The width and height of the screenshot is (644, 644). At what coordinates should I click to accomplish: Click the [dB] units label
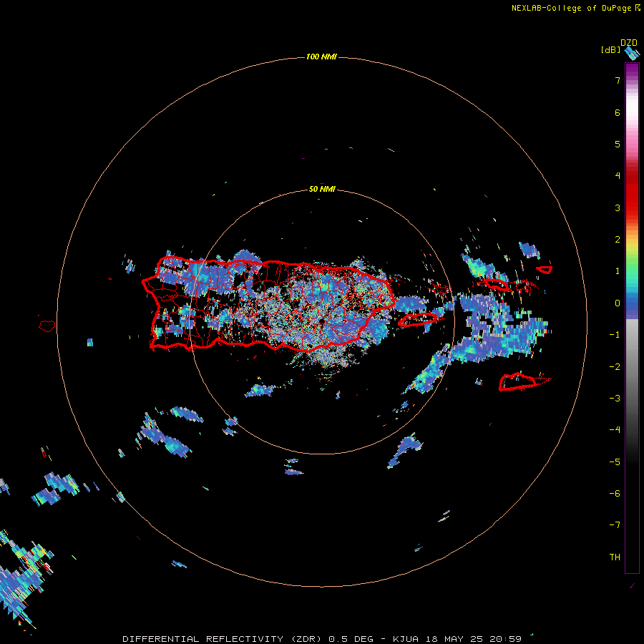(611, 49)
